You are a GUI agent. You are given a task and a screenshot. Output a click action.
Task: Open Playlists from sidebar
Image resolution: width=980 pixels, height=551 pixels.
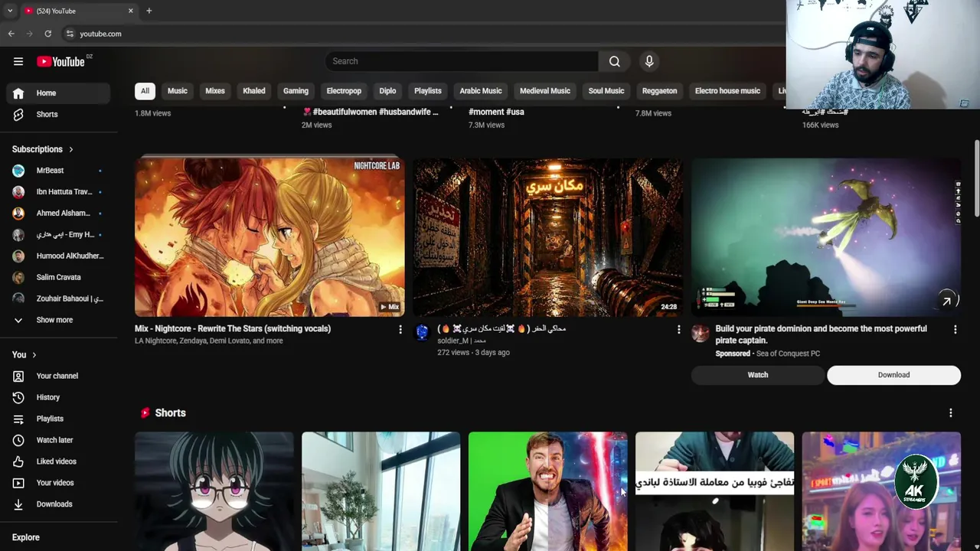(59, 419)
